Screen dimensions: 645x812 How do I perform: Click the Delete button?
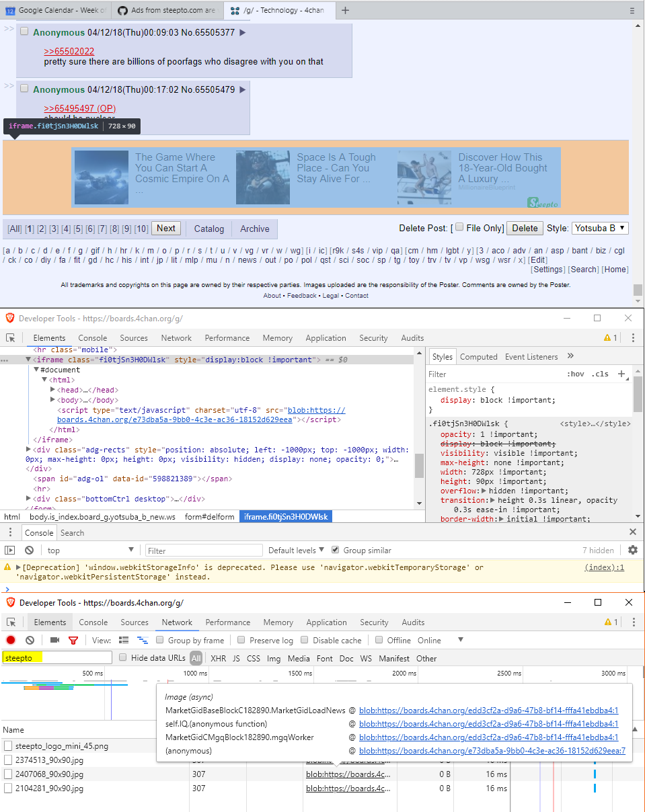click(x=525, y=229)
